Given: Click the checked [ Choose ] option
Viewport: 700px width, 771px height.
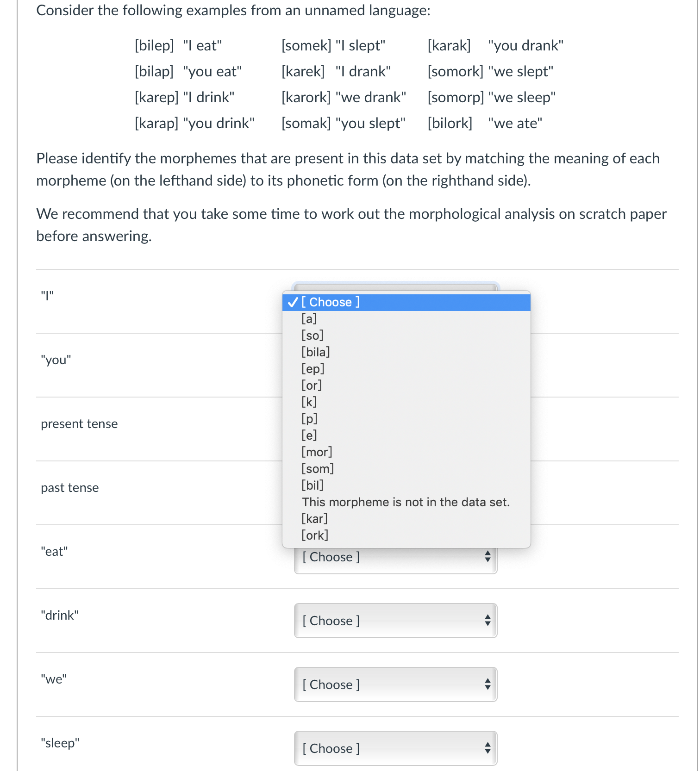Looking at the screenshot, I should click(406, 302).
